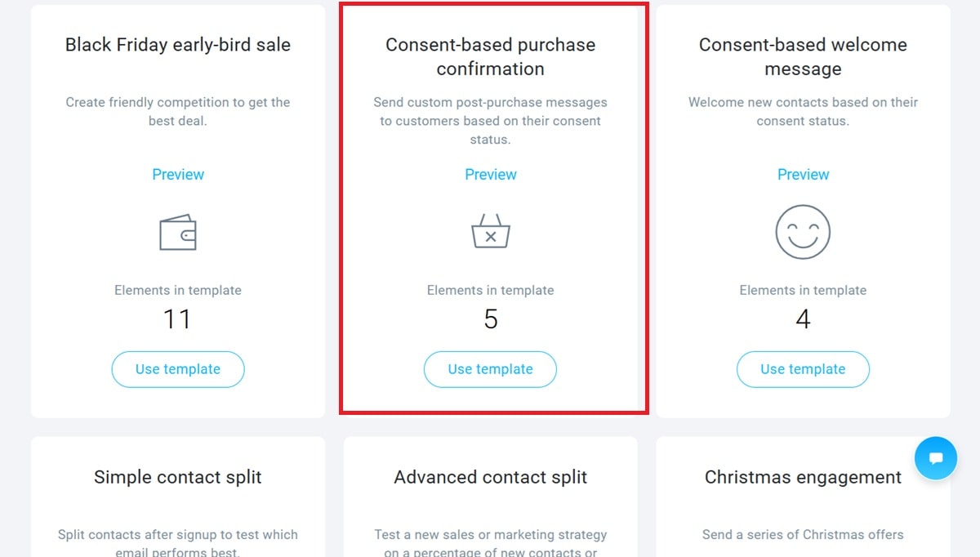Viewport: 980px width, 557px height.
Task: Click the basket icon inside the highlighted template
Action: [x=490, y=231]
